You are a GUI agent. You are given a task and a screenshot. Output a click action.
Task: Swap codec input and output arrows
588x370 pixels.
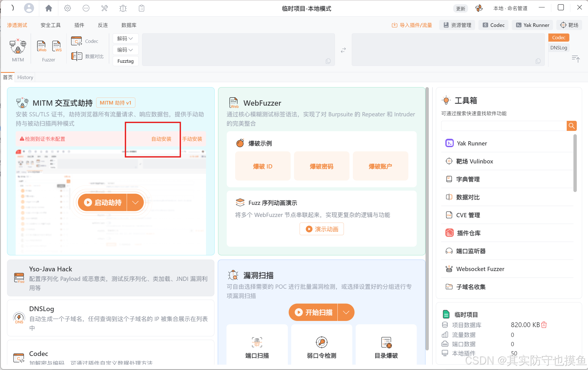pos(343,50)
